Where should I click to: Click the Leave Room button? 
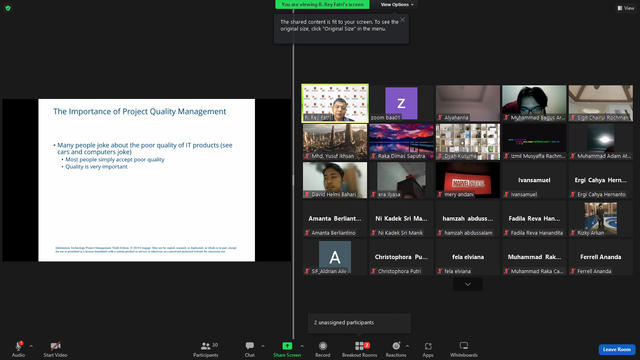[616, 349]
